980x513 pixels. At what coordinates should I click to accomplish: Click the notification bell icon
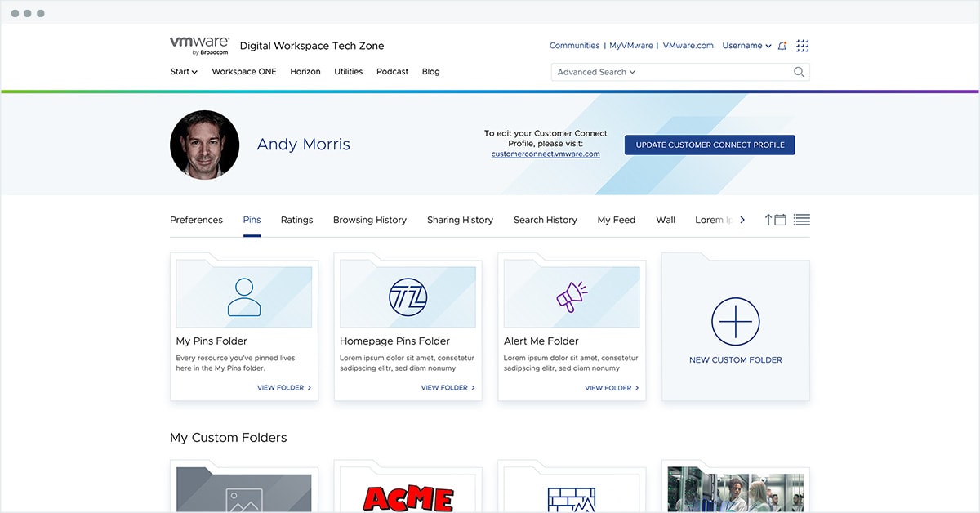tap(782, 46)
